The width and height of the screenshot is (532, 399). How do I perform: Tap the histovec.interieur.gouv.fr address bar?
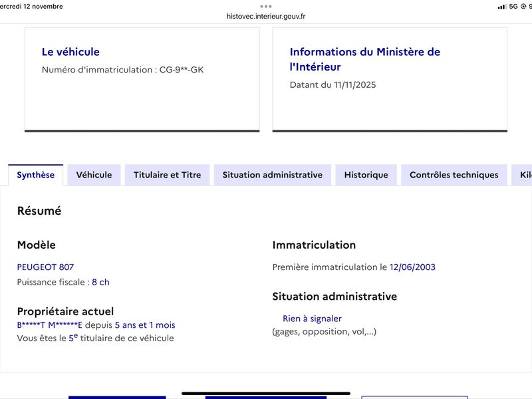tap(266, 16)
